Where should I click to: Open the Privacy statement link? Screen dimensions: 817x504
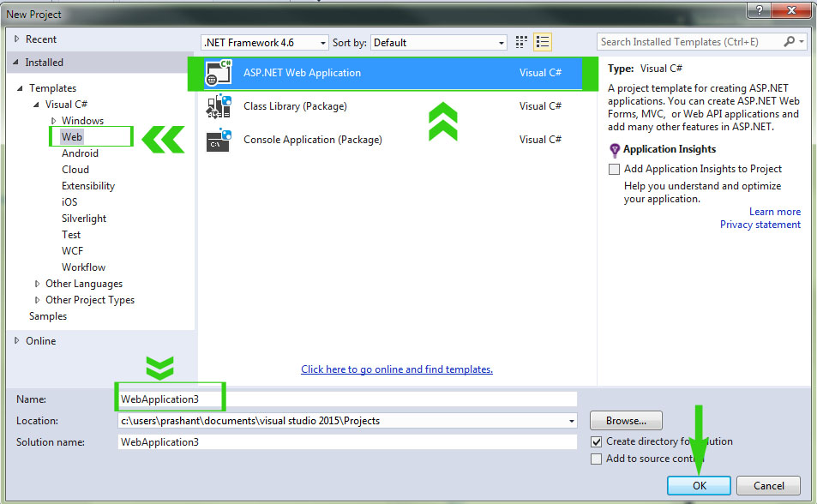pos(760,225)
